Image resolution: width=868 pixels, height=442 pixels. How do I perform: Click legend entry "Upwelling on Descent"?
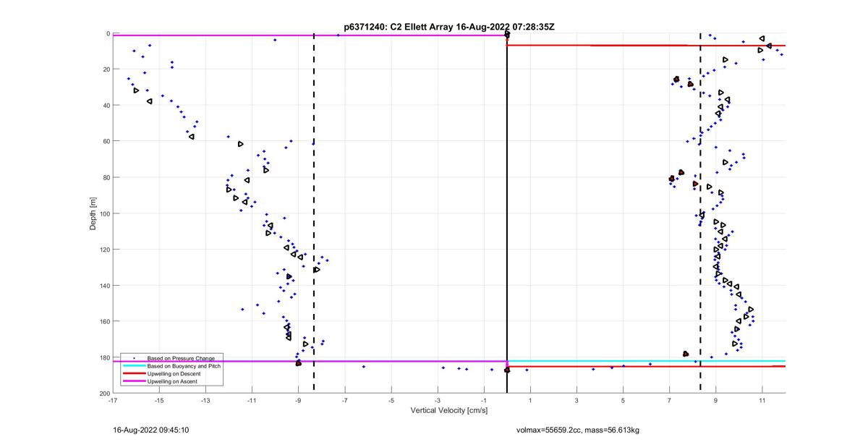click(174, 373)
